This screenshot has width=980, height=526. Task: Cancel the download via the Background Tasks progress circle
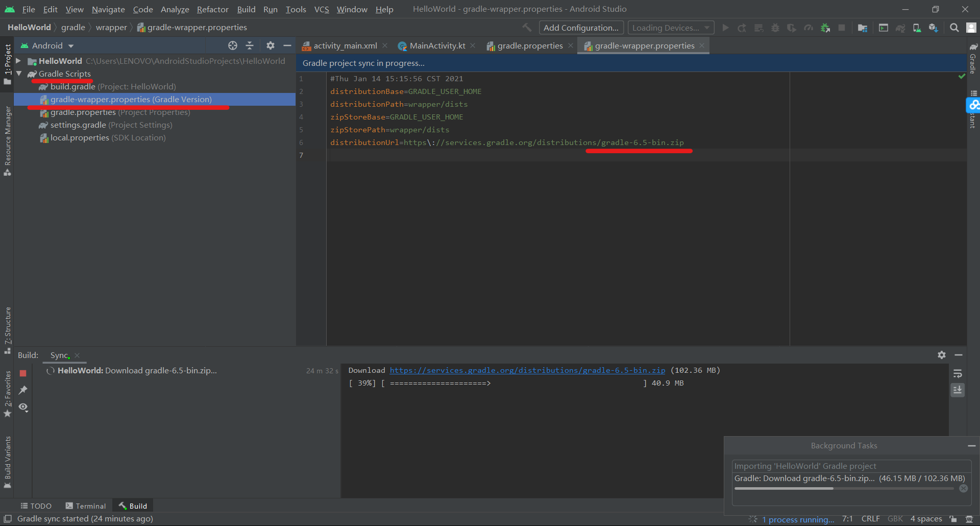click(964, 488)
